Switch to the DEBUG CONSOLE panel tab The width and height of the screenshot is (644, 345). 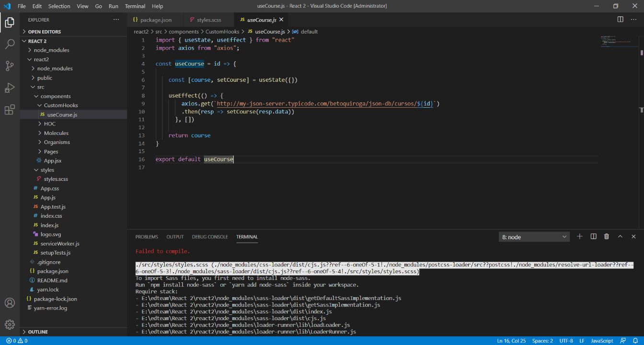[x=210, y=237]
